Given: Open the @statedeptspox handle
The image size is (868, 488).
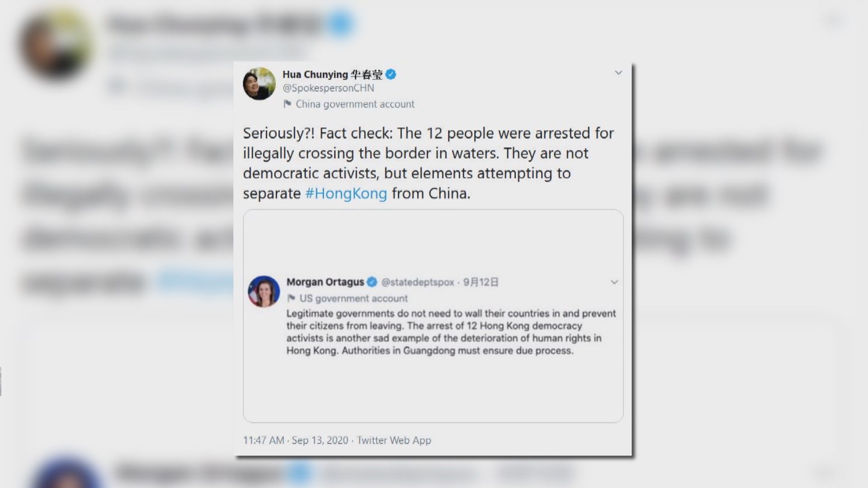Looking at the screenshot, I should coord(418,282).
